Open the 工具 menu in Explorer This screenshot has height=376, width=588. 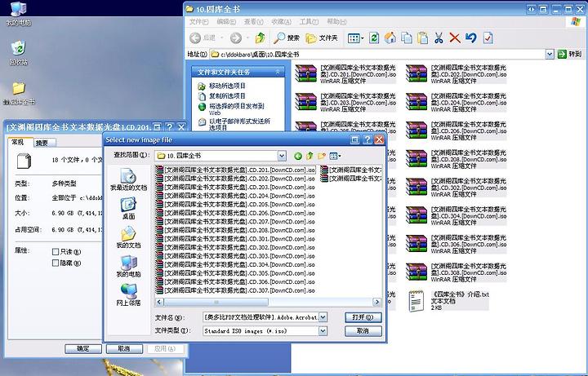(309, 22)
